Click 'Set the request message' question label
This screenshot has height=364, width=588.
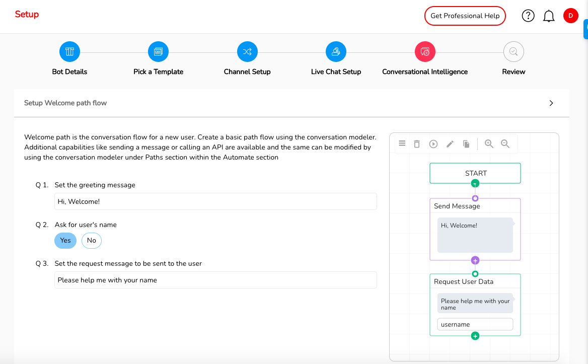pos(128,263)
